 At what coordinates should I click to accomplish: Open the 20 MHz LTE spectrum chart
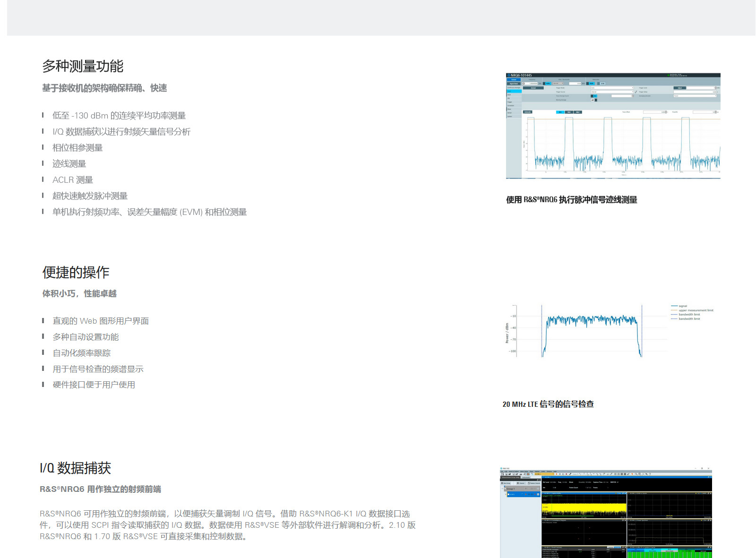coord(591,331)
